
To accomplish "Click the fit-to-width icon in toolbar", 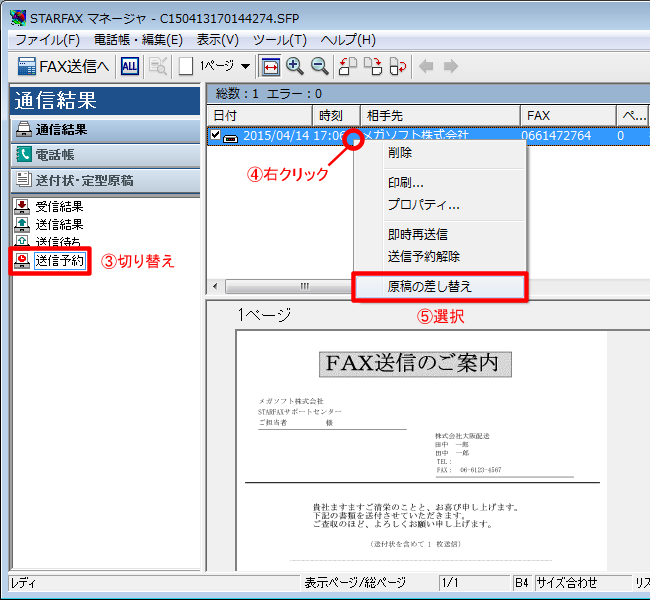I will [x=270, y=66].
